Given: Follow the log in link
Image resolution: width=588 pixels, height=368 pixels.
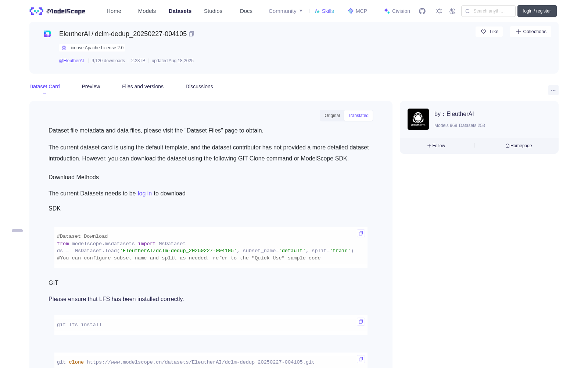Looking at the screenshot, I should pos(145,193).
